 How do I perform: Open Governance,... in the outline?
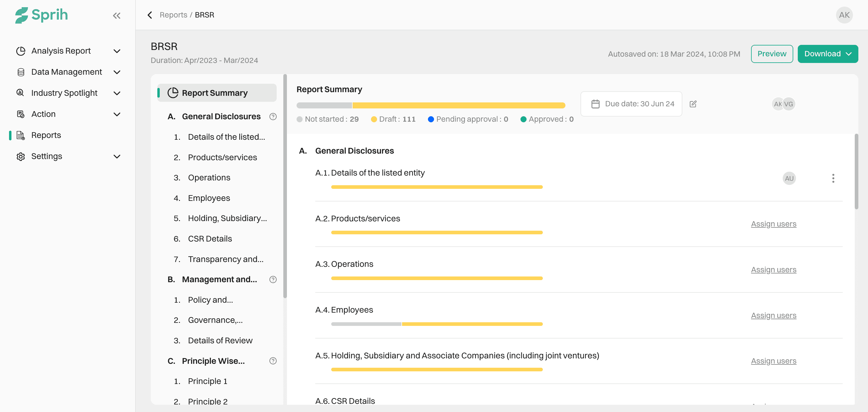[x=215, y=320]
